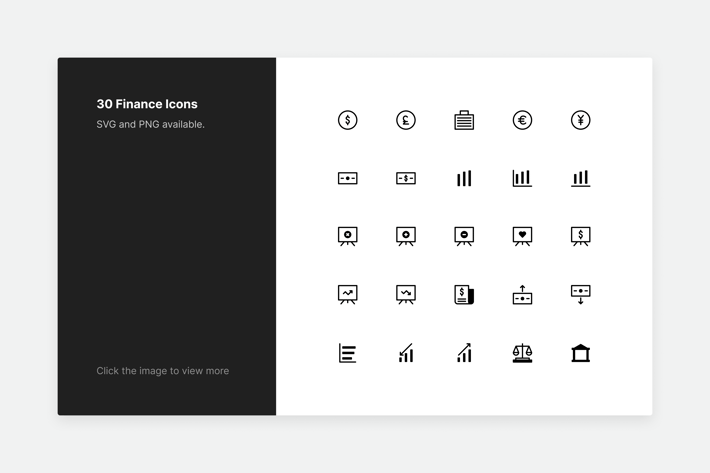Click the 'SVG and PNG available.' text

coord(150,124)
